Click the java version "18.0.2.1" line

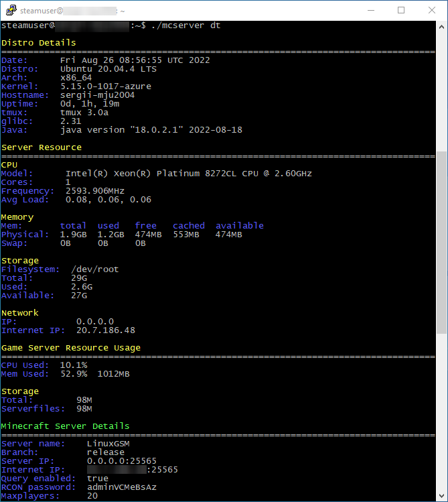[151, 129]
